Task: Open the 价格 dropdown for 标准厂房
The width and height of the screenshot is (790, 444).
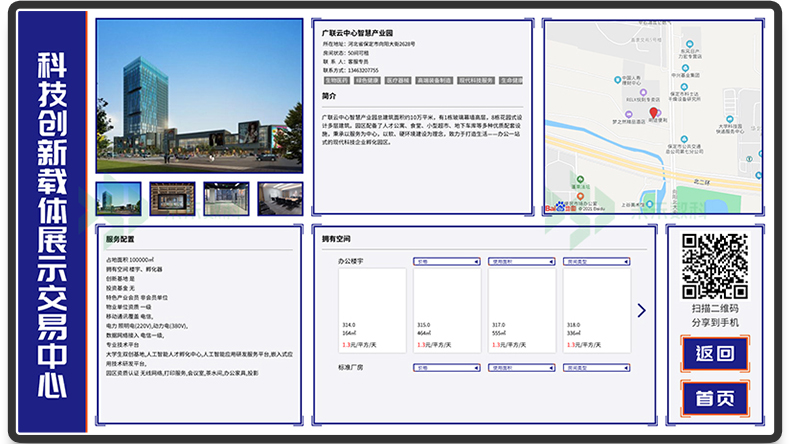Action: click(x=445, y=368)
